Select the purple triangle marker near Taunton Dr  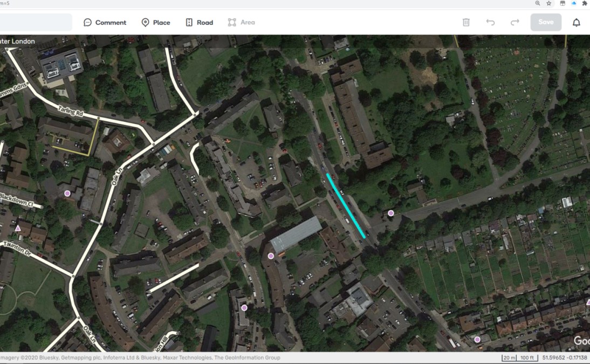click(18, 228)
